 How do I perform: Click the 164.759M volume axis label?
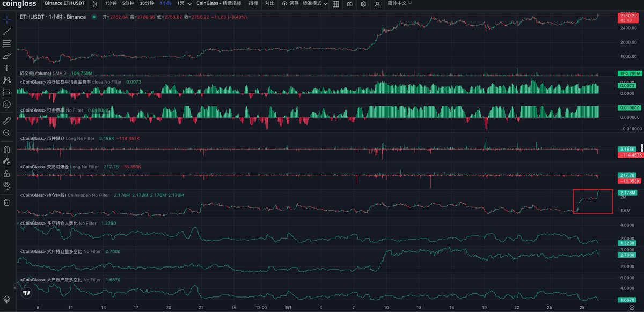[630, 73]
